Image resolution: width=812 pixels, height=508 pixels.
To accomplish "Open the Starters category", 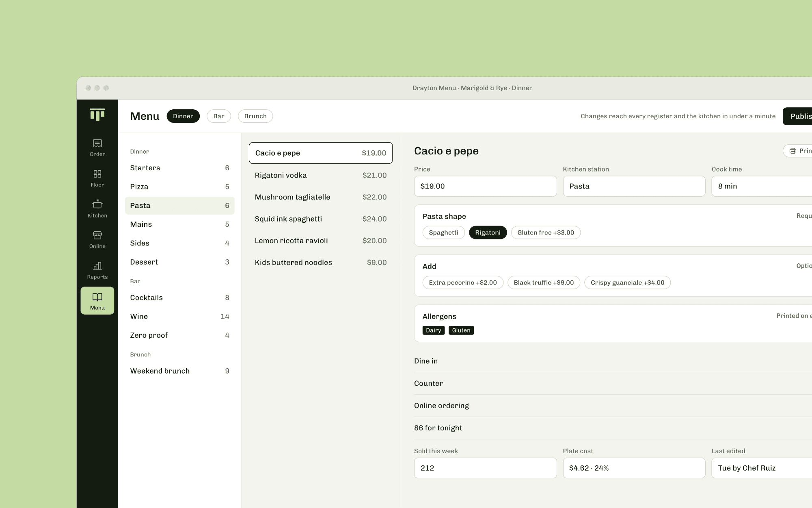I will (x=180, y=168).
